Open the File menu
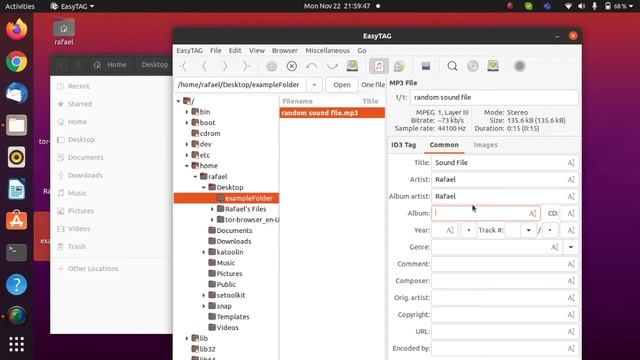The image size is (640, 360). (216, 51)
